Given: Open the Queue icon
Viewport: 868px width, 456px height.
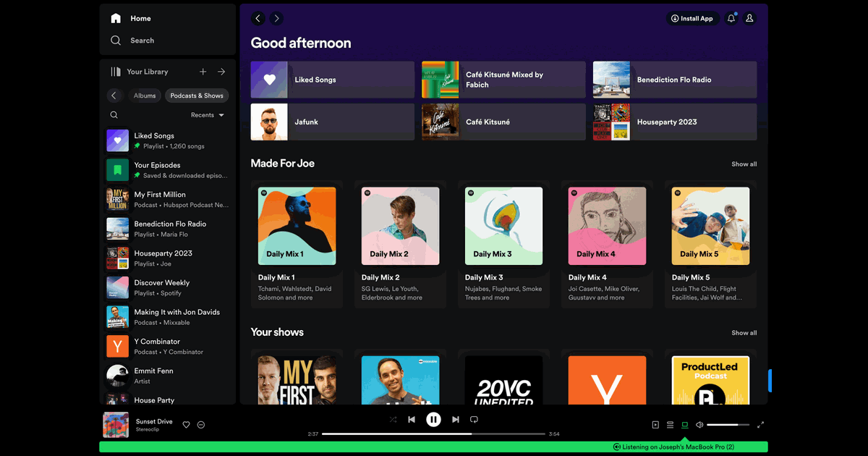Looking at the screenshot, I should tap(670, 425).
